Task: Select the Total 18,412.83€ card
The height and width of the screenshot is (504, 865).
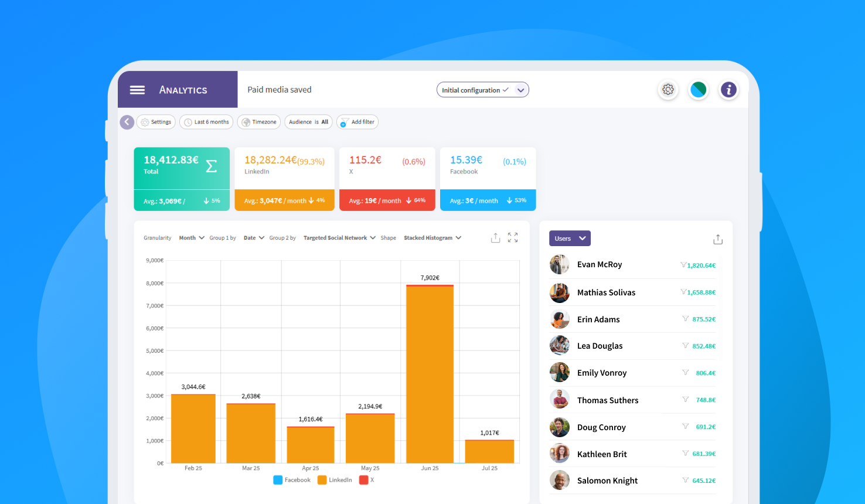Action: [x=182, y=179]
